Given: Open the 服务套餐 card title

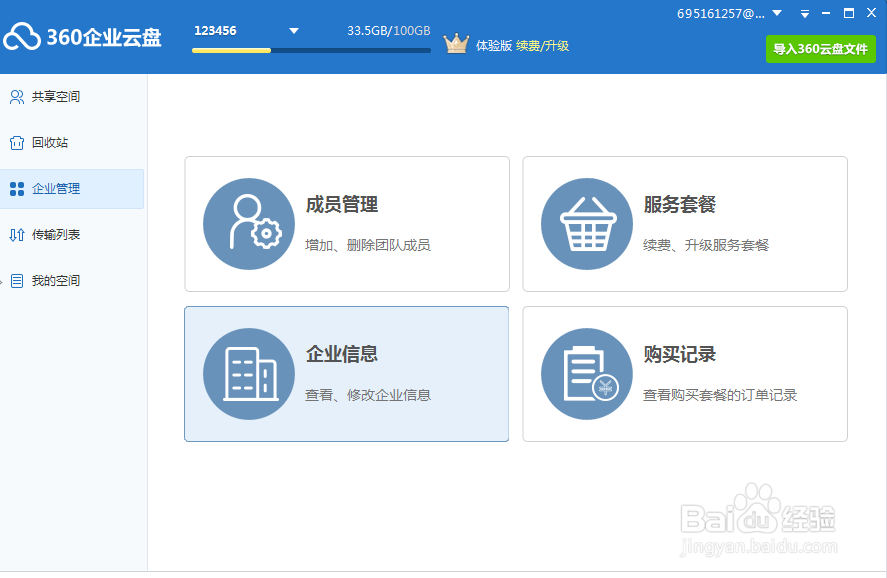Looking at the screenshot, I should click(x=679, y=204).
